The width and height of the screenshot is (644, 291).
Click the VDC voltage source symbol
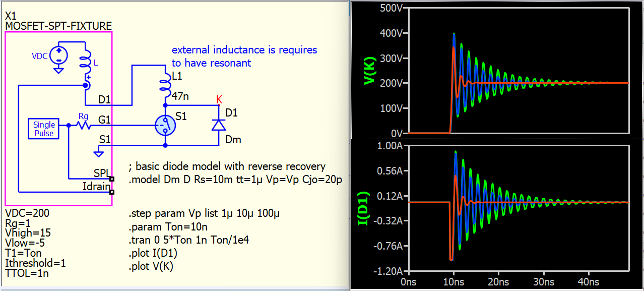pos(59,55)
